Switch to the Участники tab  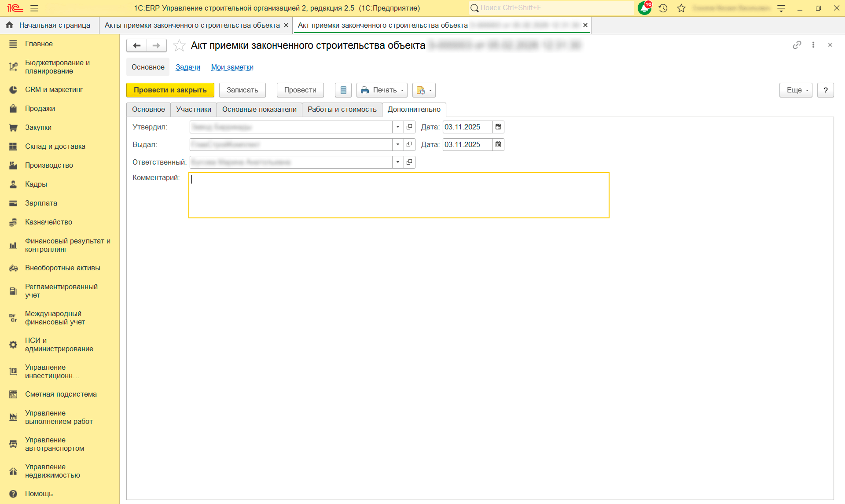(194, 110)
